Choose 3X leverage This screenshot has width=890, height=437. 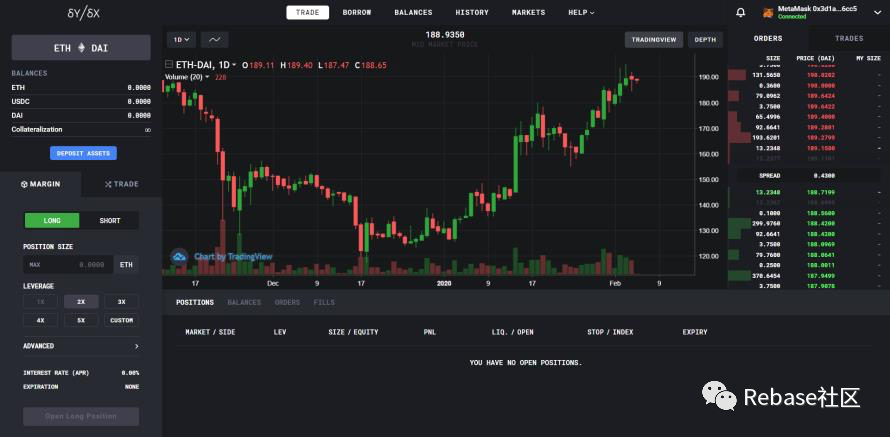[x=121, y=302]
